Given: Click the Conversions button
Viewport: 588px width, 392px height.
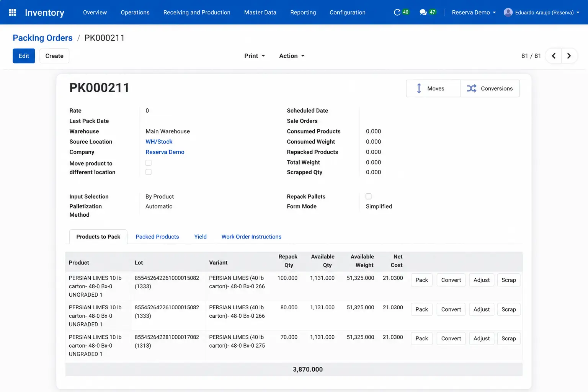Looking at the screenshot, I should 490,88.
